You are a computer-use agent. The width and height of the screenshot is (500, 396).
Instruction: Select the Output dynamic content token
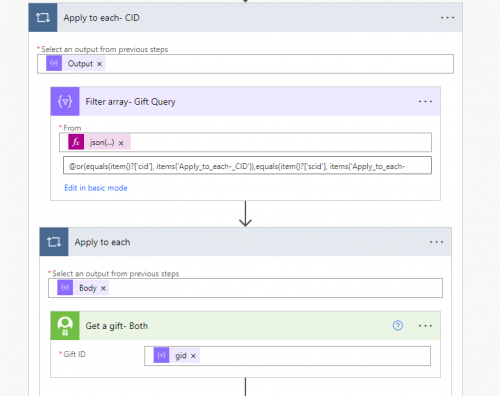(80, 64)
